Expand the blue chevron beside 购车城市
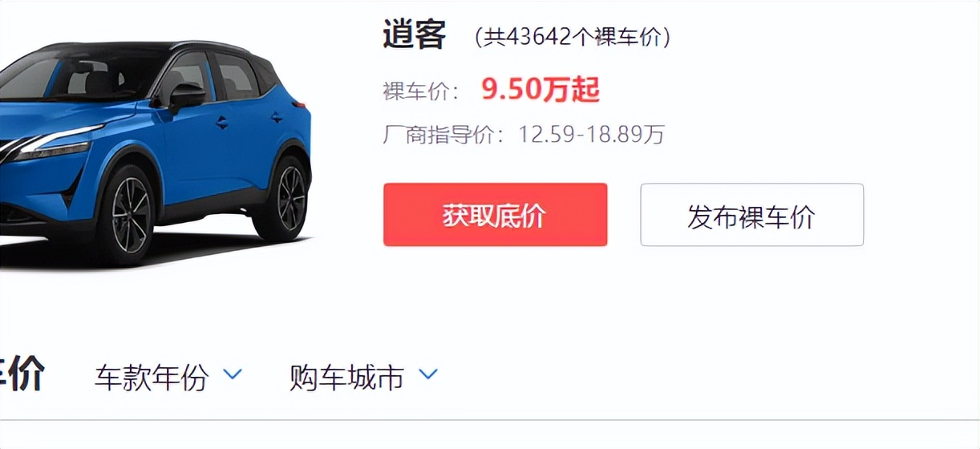 [428, 374]
